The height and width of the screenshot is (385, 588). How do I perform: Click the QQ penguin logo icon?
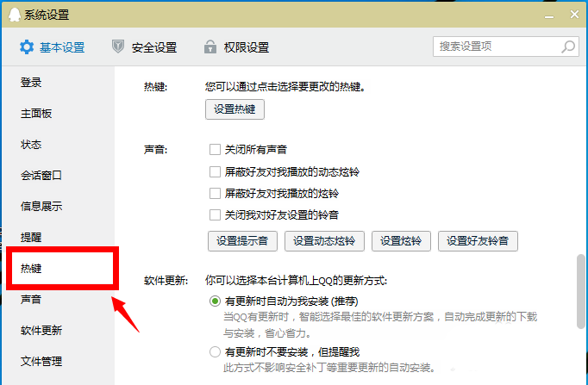click(x=15, y=15)
